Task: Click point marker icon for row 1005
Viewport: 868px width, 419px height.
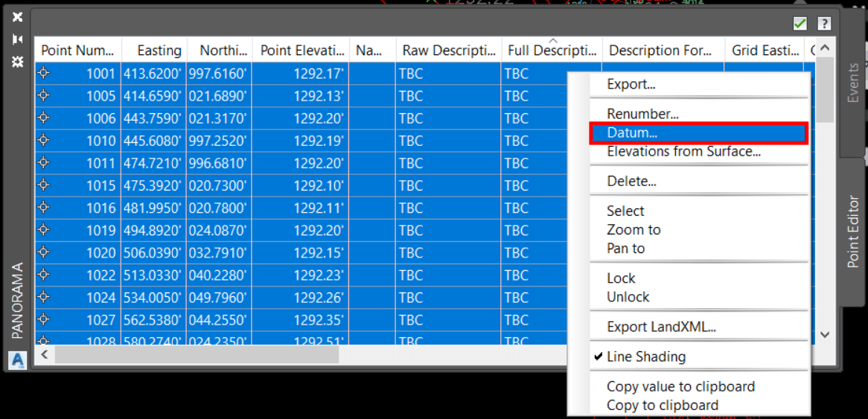Action: tap(44, 96)
